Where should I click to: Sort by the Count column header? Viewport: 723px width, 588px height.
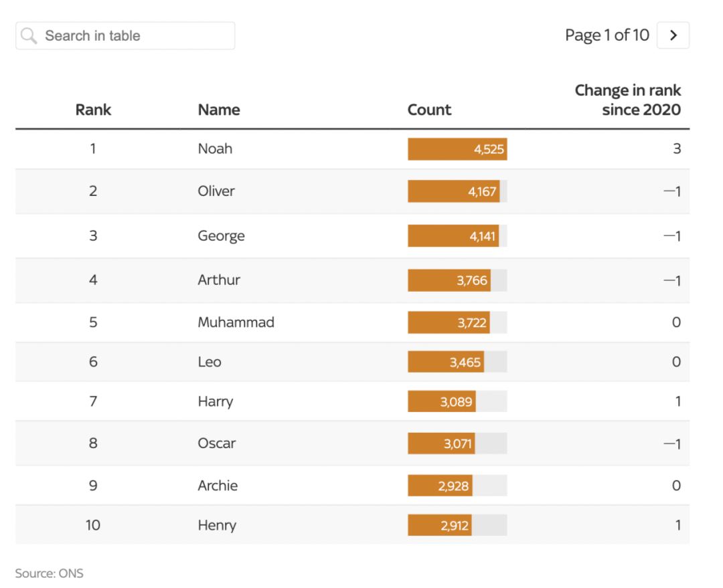click(x=429, y=110)
